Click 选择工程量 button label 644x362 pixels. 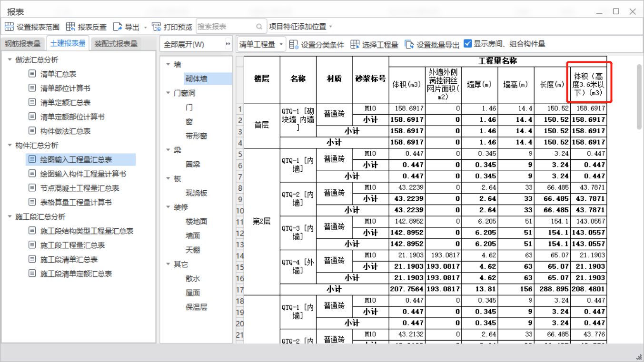380,45
